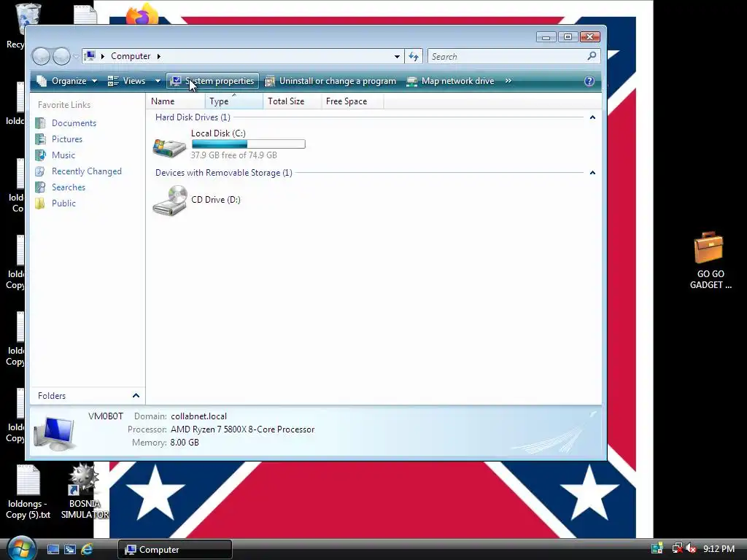The height and width of the screenshot is (560, 747).
Task: Select loldongs - Copy (5).txt desktop file
Action: pyautogui.click(x=28, y=492)
